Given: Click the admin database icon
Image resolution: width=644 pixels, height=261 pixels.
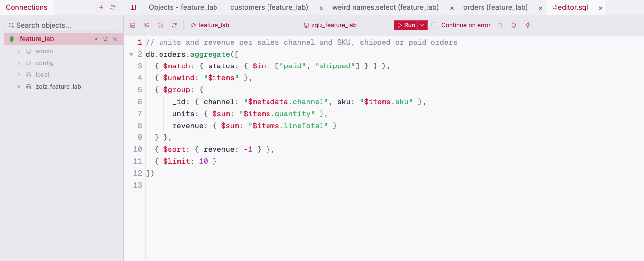Looking at the screenshot, I should pyautogui.click(x=29, y=51).
